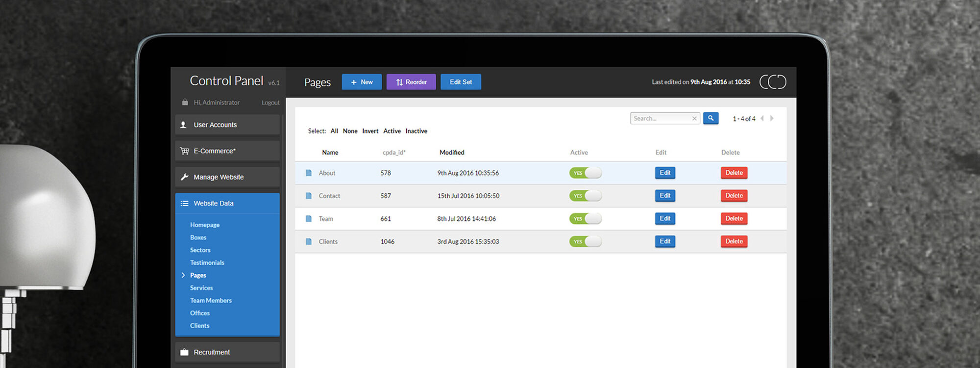Collapse the Website Data section

pos(227,203)
